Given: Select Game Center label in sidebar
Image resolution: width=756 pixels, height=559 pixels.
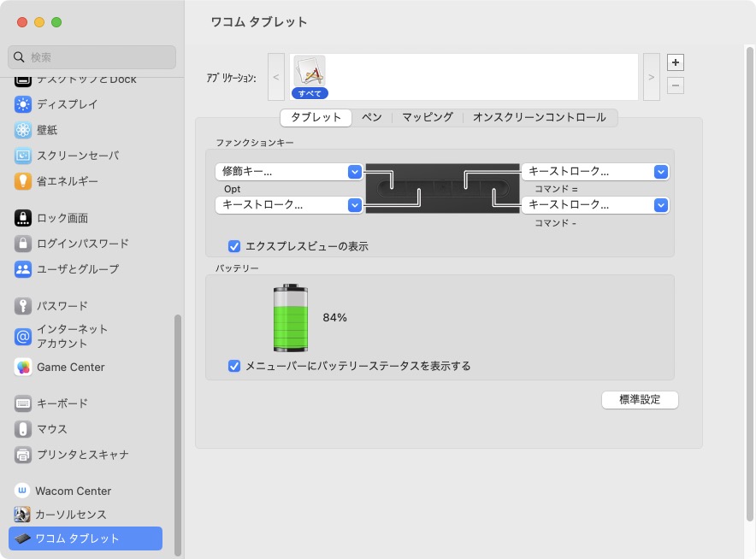Looking at the screenshot, I should click(70, 368).
